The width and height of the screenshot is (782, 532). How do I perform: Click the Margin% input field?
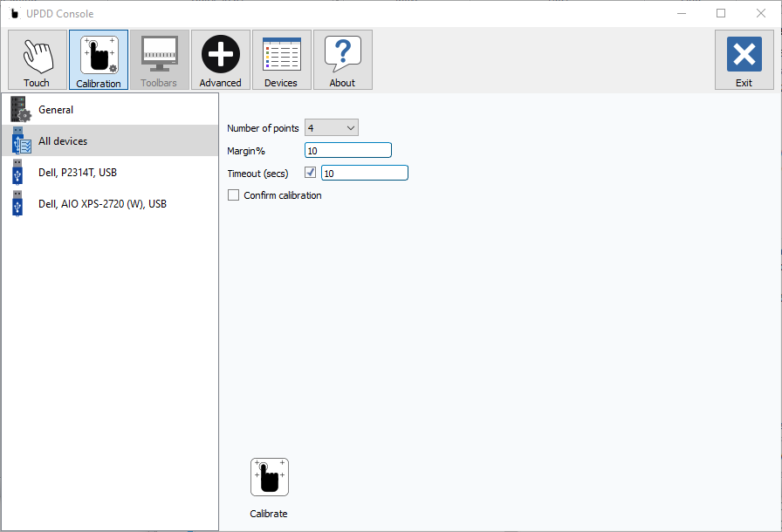click(x=347, y=151)
